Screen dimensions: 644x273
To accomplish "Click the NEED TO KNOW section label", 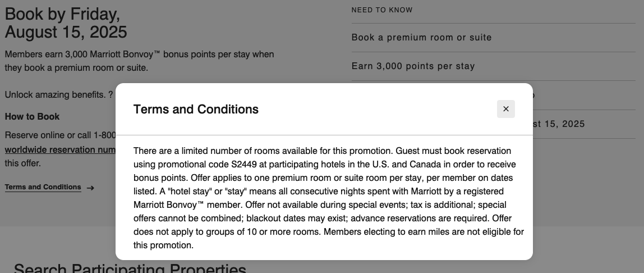I will point(381,10).
